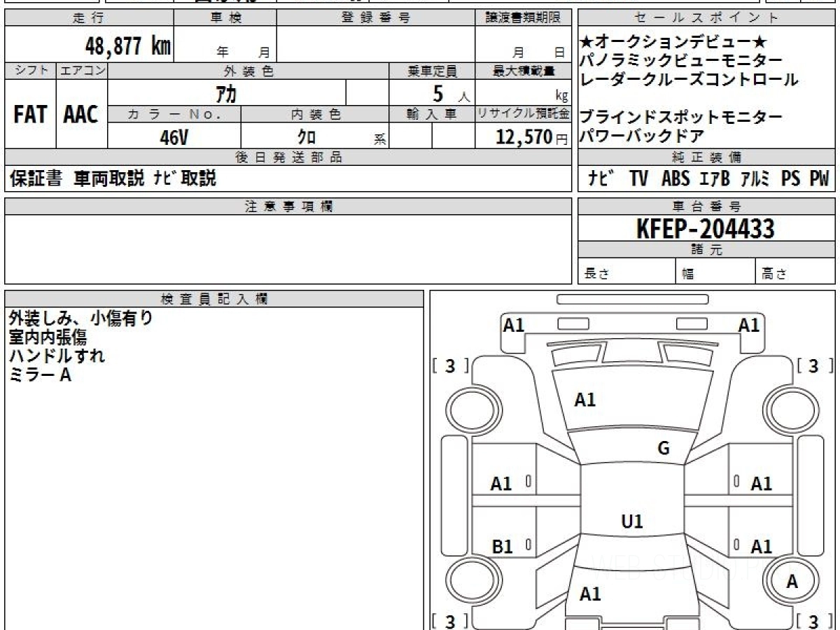The width and height of the screenshot is (840, 630).
Task: Click the U1 mark on the roof
Action: [x=632, y=521]
